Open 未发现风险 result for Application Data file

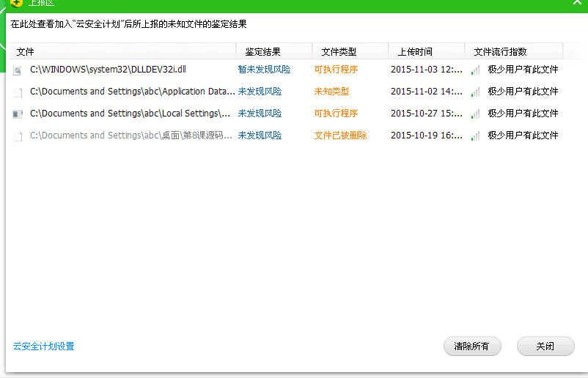click(x=260, y=92)
